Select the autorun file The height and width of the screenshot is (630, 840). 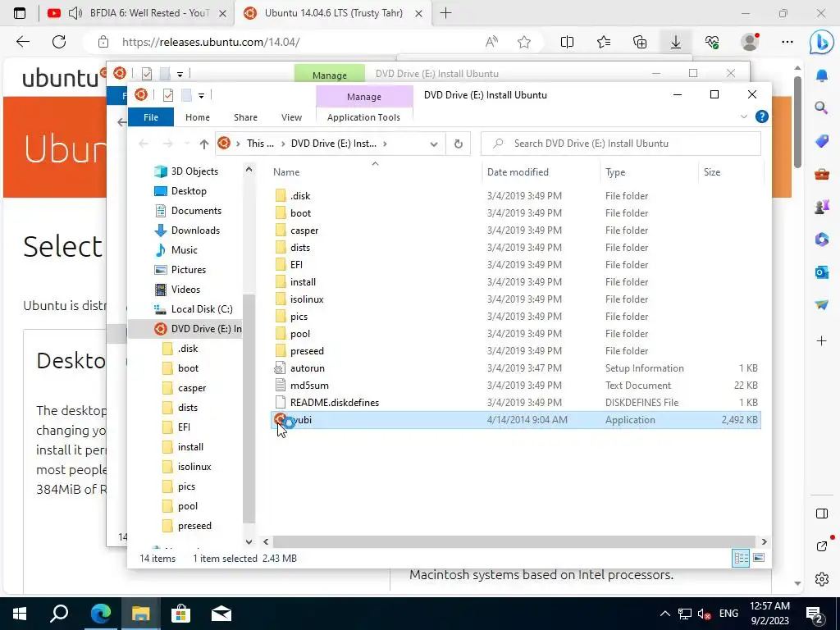pos(307,368)
